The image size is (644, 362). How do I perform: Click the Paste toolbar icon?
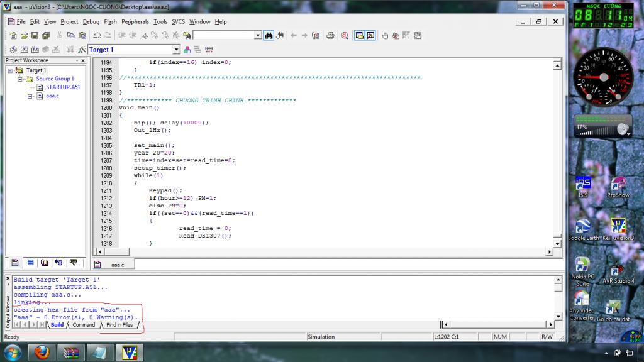click(x=82, y=36)
